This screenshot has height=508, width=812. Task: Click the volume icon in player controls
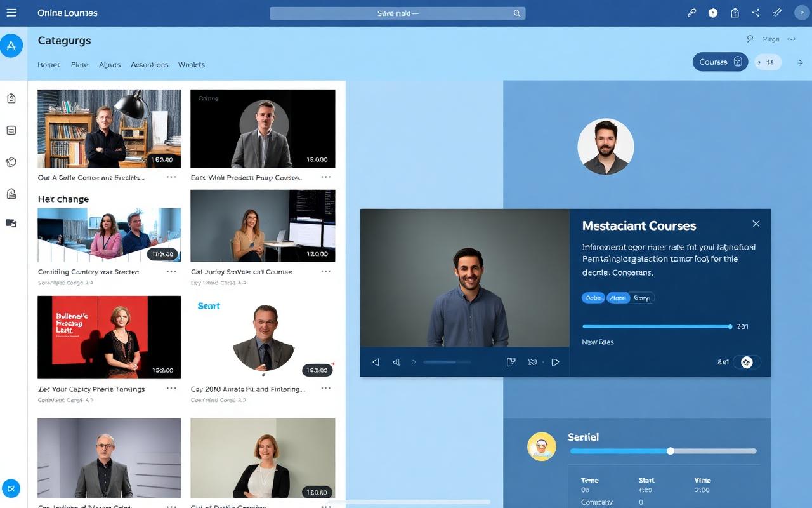point(397,362)
